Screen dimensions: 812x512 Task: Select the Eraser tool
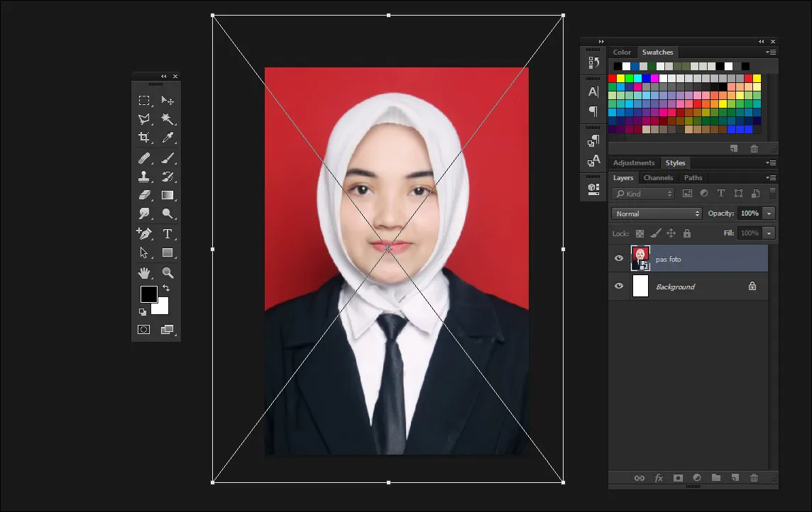click(x=145, y=196)
